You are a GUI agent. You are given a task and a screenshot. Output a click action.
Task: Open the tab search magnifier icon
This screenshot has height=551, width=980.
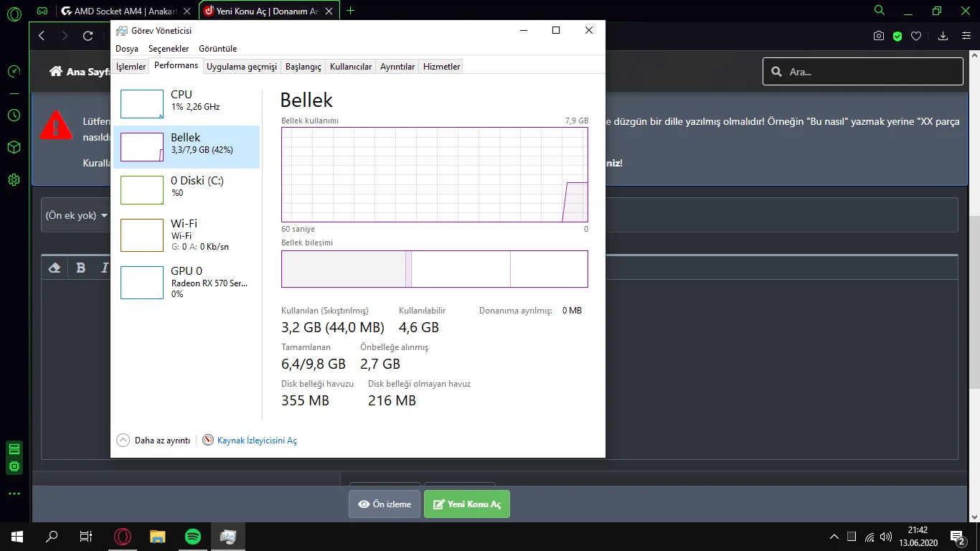pos(880,11)
